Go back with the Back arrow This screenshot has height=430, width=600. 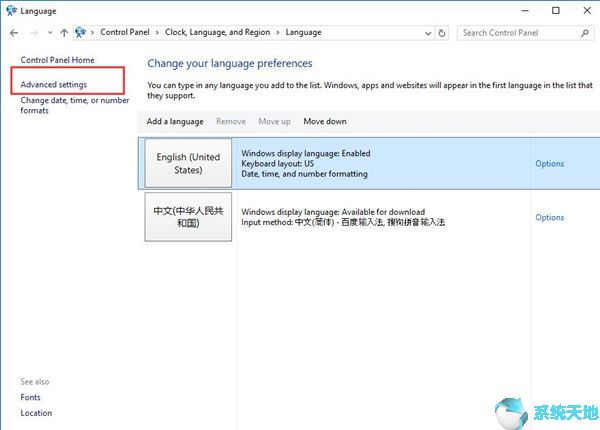[14, 33]
